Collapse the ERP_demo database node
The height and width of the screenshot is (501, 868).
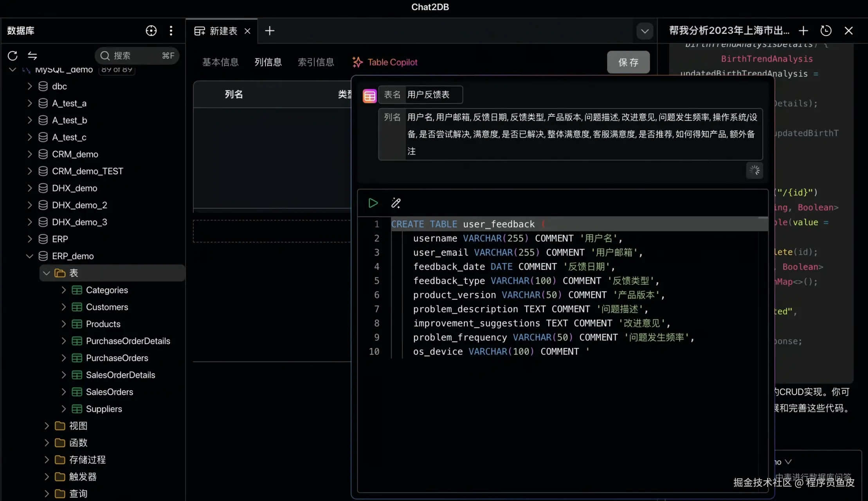click(x=29, y=256)
